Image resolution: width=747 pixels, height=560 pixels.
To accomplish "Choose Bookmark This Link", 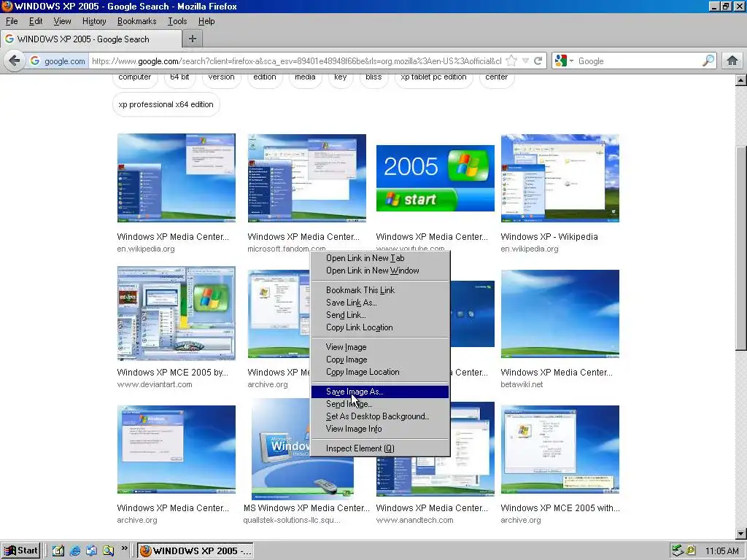I will tap(379, 290).
